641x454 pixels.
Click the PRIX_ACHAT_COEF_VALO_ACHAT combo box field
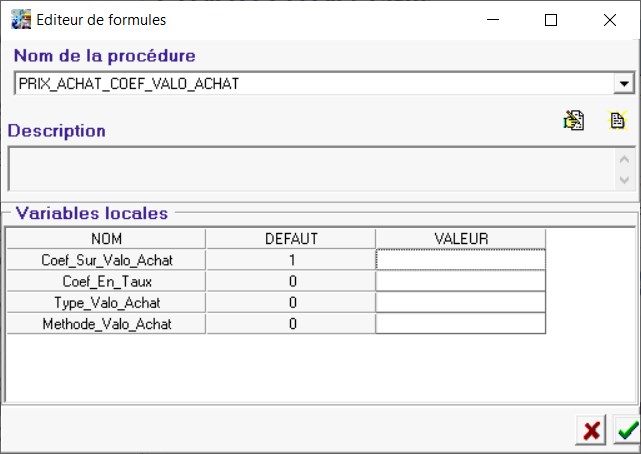(310, 84)
